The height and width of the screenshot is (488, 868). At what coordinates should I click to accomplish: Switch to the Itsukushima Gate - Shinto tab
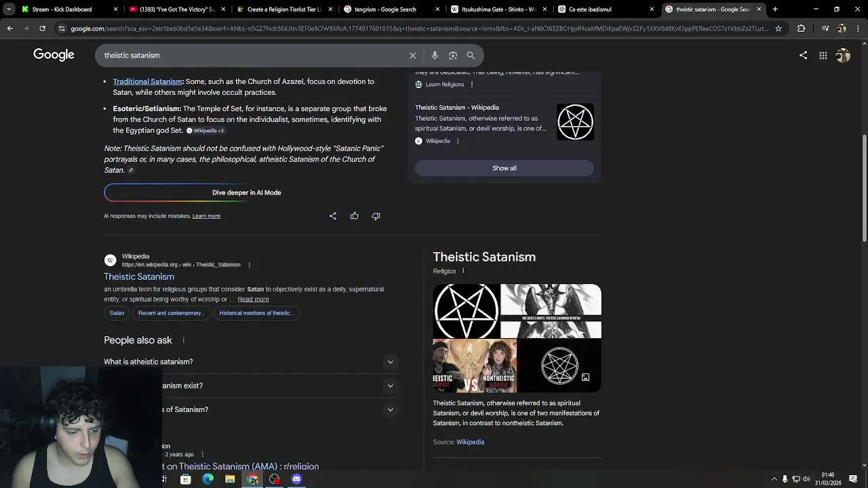pyautogui.click(x=498, y=9)
